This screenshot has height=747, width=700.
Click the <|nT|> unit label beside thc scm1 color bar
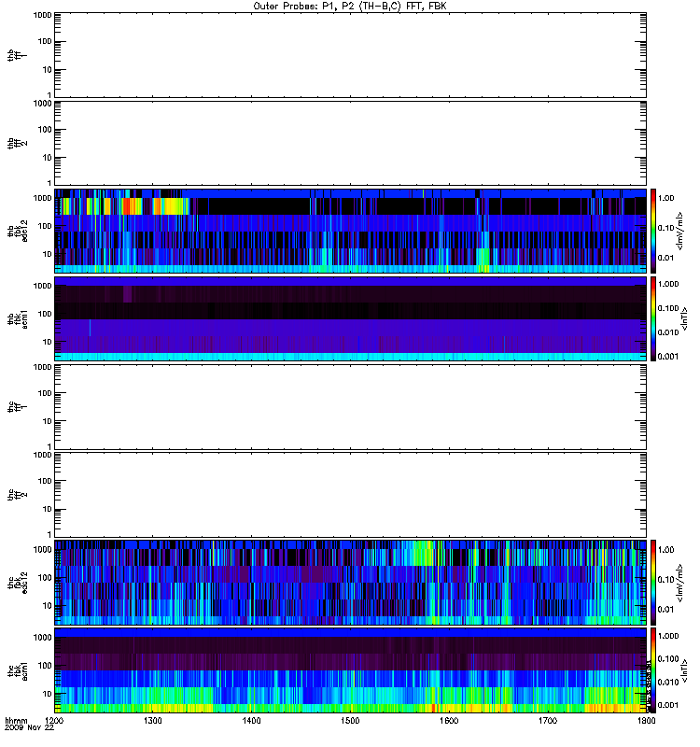[x=685, y=670]
